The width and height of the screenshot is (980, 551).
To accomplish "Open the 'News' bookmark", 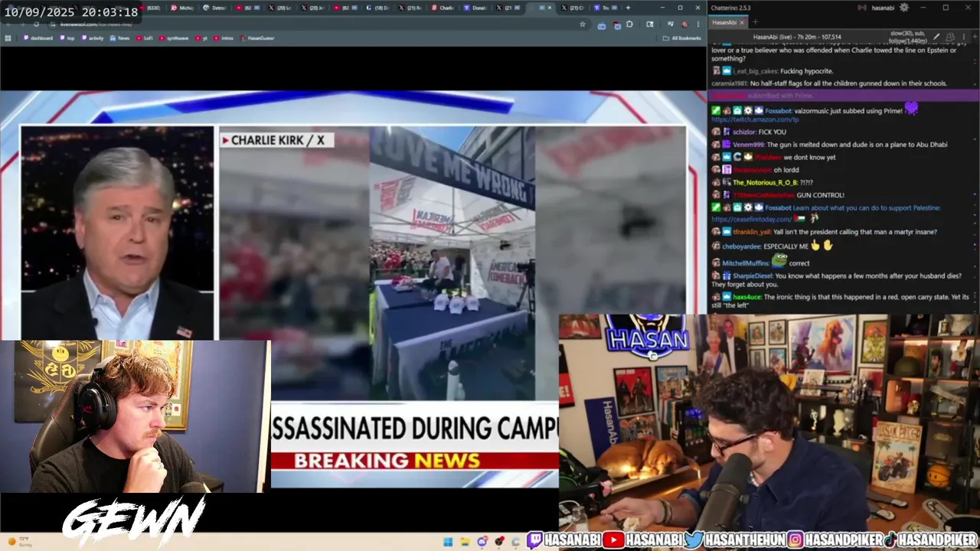I will click(120, 37).
